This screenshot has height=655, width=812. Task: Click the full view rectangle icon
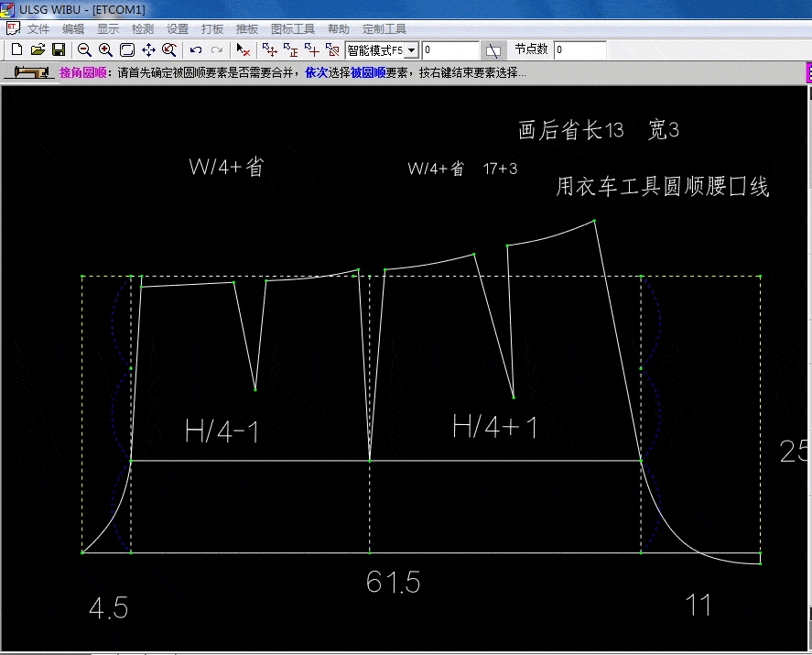[127, 49]
